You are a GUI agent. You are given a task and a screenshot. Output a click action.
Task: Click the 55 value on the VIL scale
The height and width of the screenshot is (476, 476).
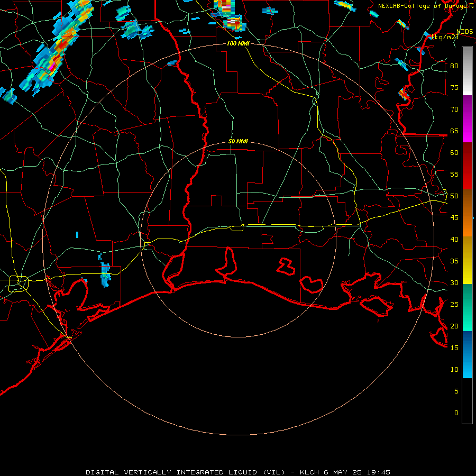tap(454, 174)
